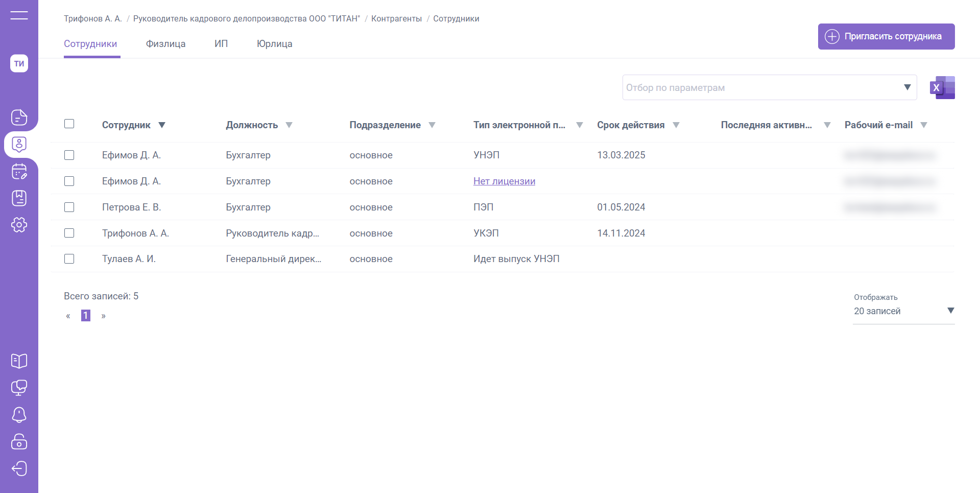Switch to the Физлица tab
980x493 pixels.
pos(165,44)
